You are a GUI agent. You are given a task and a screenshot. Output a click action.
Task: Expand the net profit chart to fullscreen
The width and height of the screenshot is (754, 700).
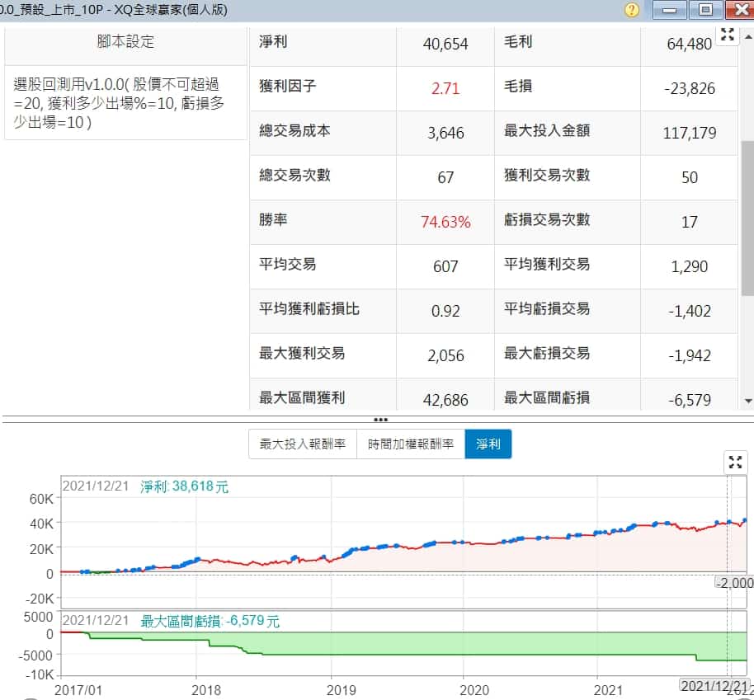pos(734,462)
